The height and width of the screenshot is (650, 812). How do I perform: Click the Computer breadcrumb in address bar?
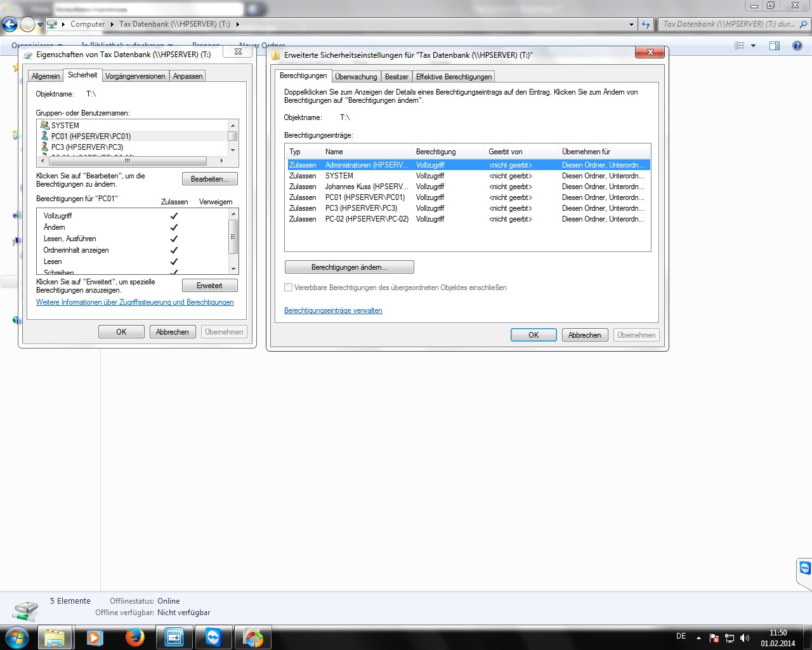coord(88,24)
